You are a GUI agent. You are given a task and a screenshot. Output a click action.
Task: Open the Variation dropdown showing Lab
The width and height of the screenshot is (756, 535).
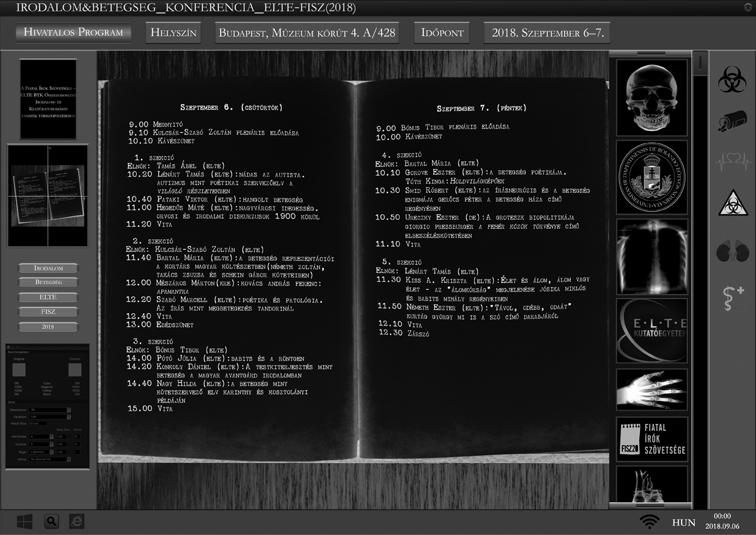(x=50, y=417)
